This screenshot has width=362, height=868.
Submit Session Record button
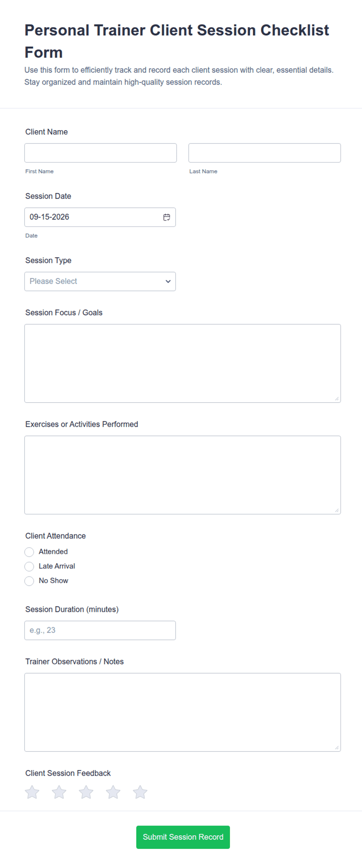[183, 837]
